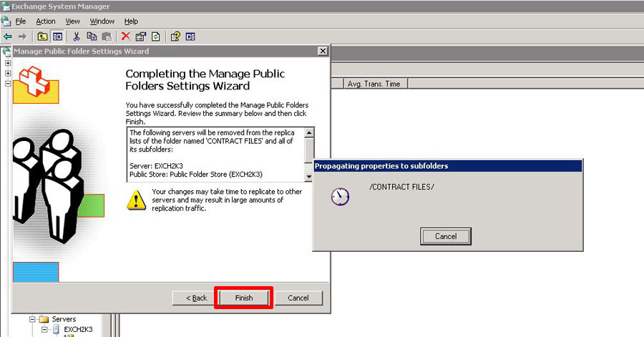Open the Window menu
This screenshot has height=337, width=644.
tap(102, 21)
